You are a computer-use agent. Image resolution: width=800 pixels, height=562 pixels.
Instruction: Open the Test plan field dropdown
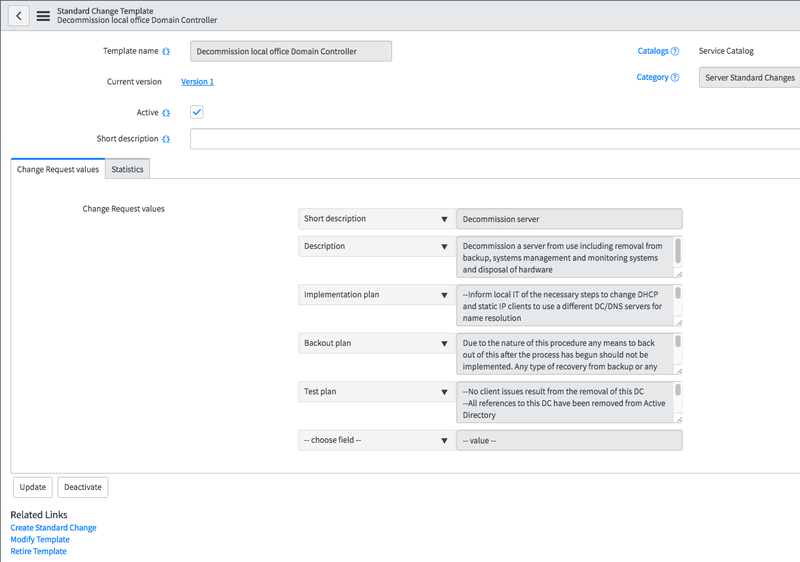coord(377,392)
